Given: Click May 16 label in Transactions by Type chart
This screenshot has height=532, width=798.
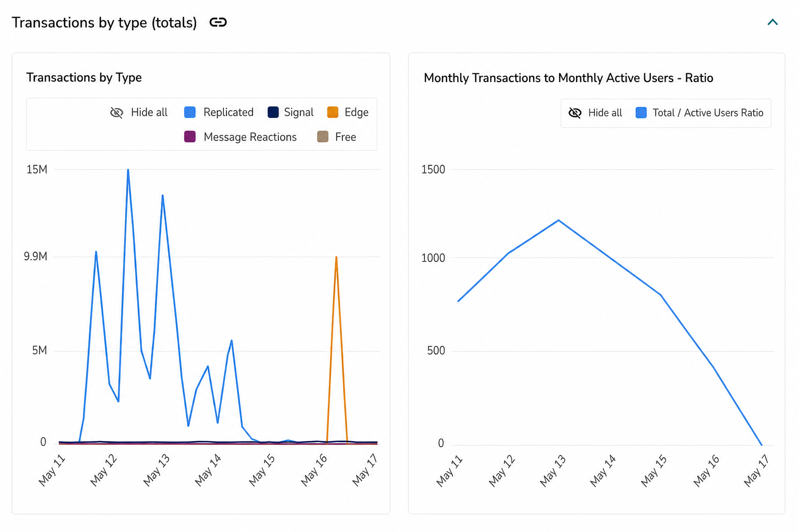Looking at the screenshot, I should pyautogui.click(x=314, y=470).
